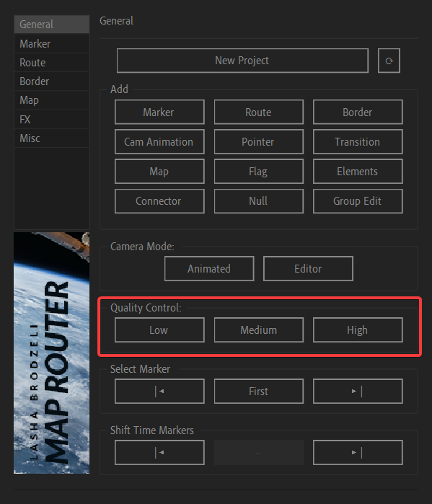Click the Group Edit button

tap(358, 201)
